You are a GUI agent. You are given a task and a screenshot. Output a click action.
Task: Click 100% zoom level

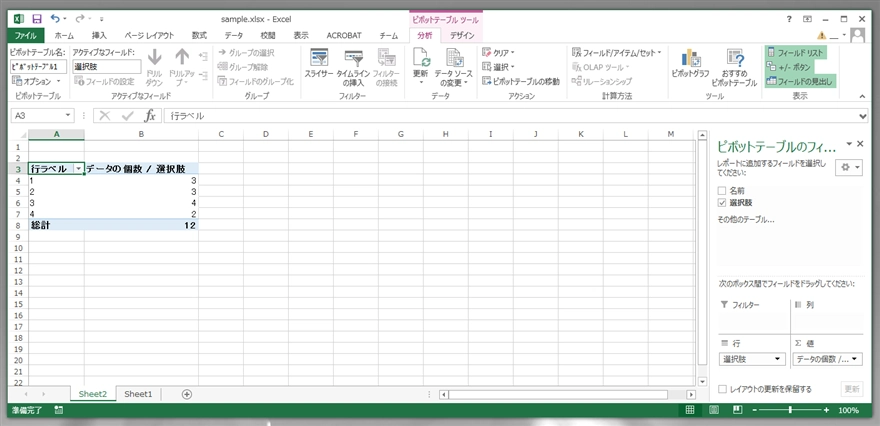click(848, 410)
